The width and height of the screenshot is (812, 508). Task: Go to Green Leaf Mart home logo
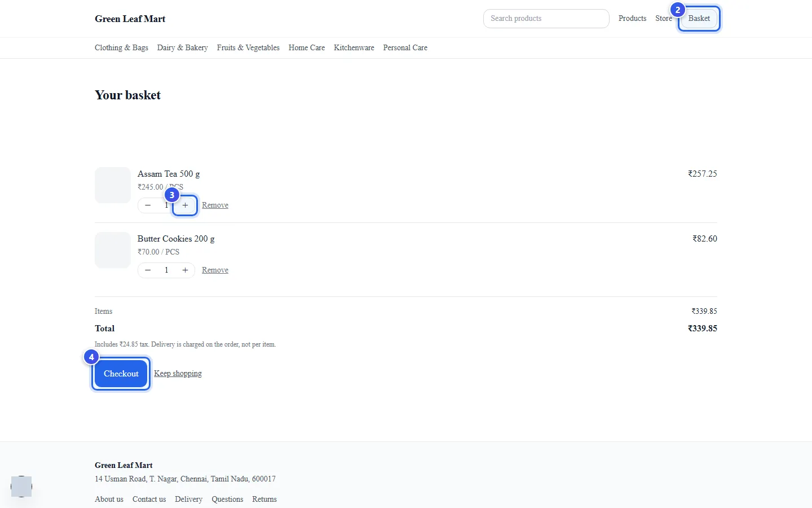coord(130,19)
